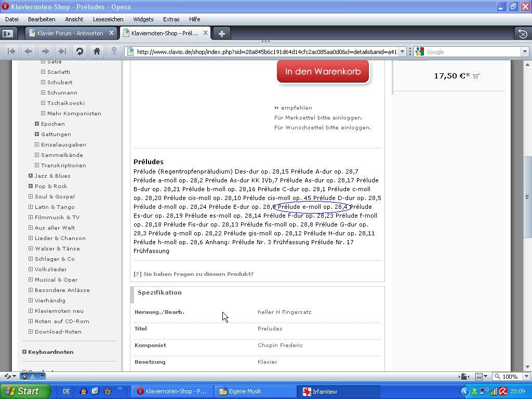Toggle the show images status bar icon
Screen dimensions: 532x399
(x=479, y=376)
